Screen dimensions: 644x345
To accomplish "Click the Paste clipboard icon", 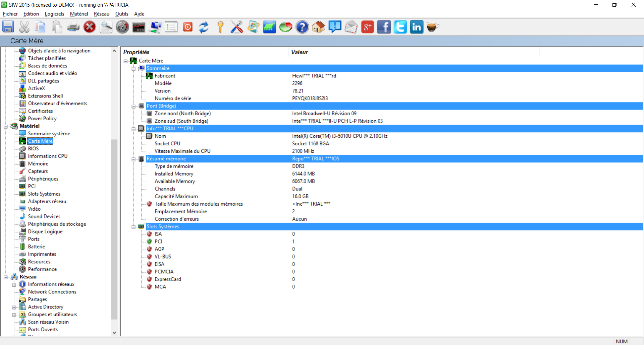I will pos(57,27).
